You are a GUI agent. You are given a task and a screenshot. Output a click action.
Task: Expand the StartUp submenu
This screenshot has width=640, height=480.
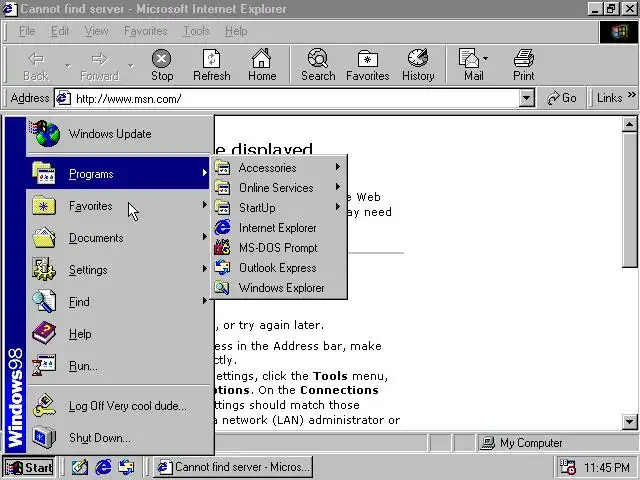(278, 208)
